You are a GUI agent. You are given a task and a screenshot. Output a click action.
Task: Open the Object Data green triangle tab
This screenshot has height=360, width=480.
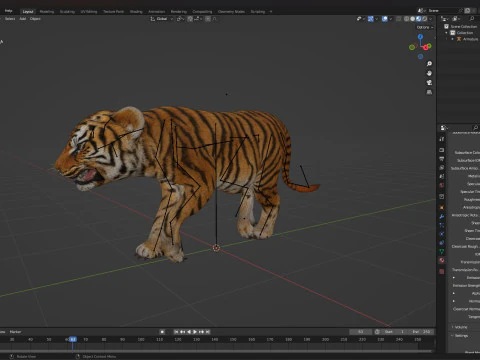point(442,251)
